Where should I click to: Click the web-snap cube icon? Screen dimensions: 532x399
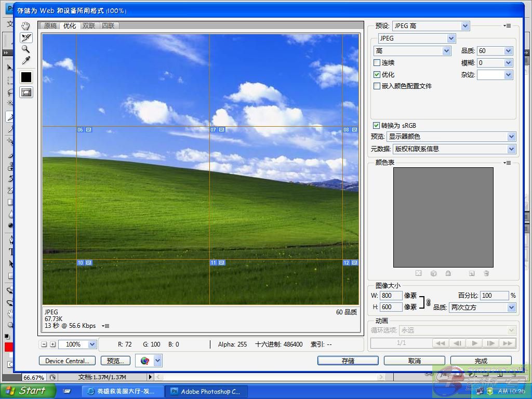coord(434,273)
